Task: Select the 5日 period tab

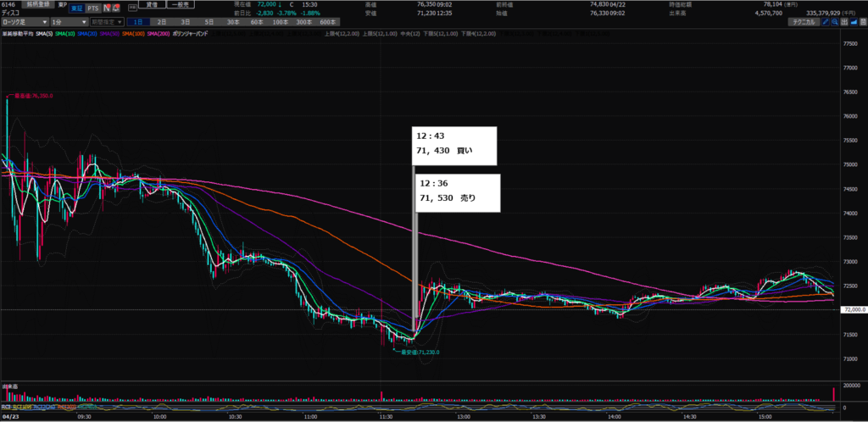Action: click(209, 21)
